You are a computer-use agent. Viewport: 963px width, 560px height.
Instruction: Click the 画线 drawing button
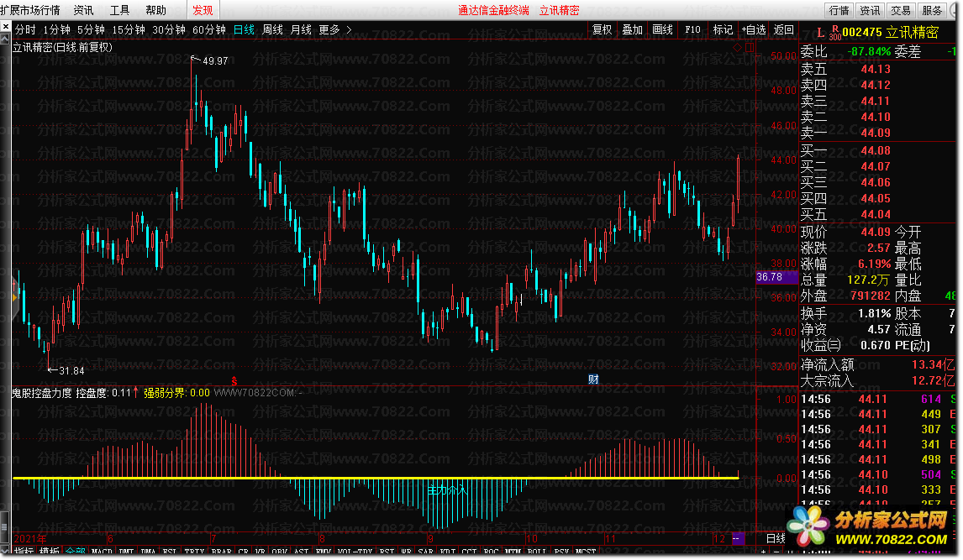pos(662,29)
